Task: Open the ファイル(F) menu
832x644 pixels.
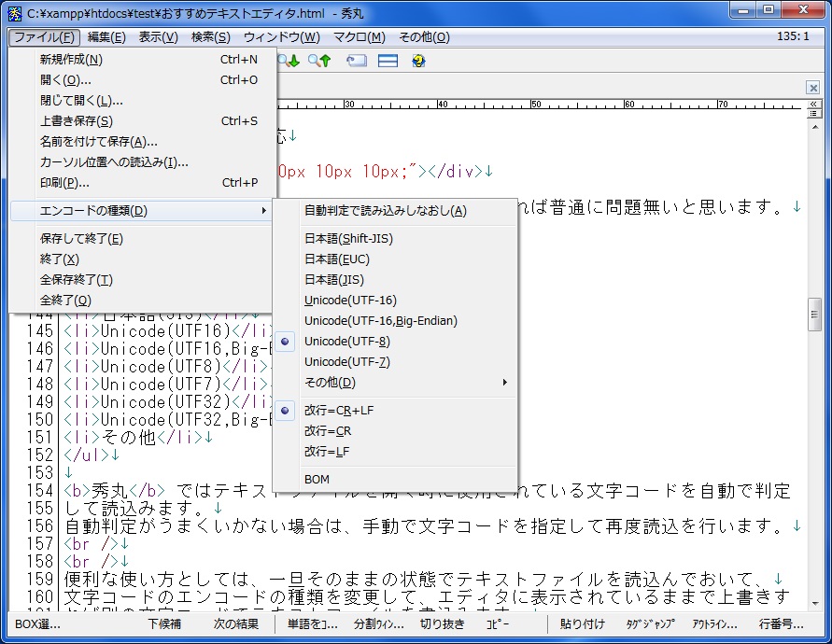Action: tap(44, 37)
